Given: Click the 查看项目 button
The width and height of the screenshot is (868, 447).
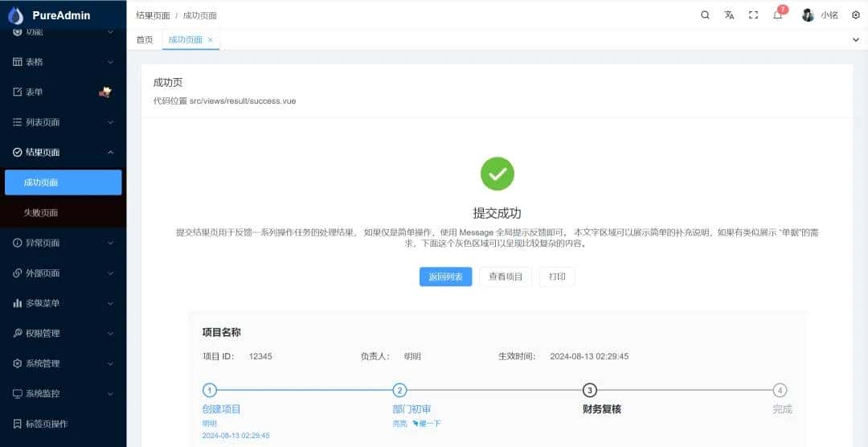Looking at the screenshot, I should click(506, 277).
